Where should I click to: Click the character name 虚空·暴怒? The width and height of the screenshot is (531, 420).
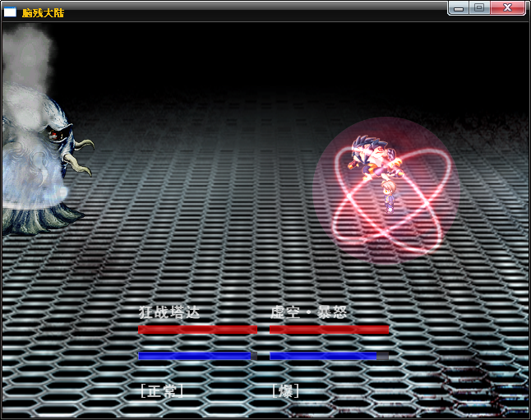pyautogui.click(x=308, y=312)
